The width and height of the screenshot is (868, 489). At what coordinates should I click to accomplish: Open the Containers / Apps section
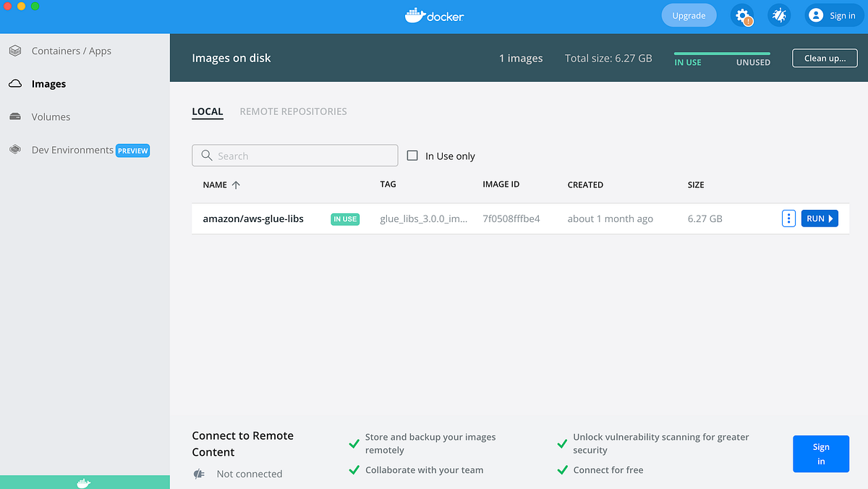click(71, 51)
